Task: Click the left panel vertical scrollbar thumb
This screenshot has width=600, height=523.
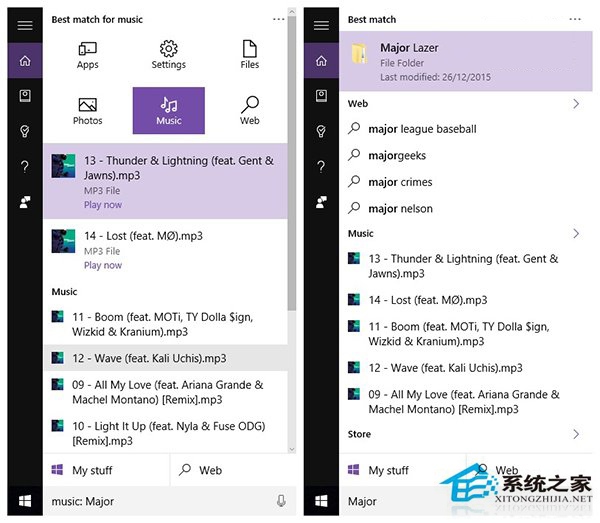Action: tap(292, 163)
